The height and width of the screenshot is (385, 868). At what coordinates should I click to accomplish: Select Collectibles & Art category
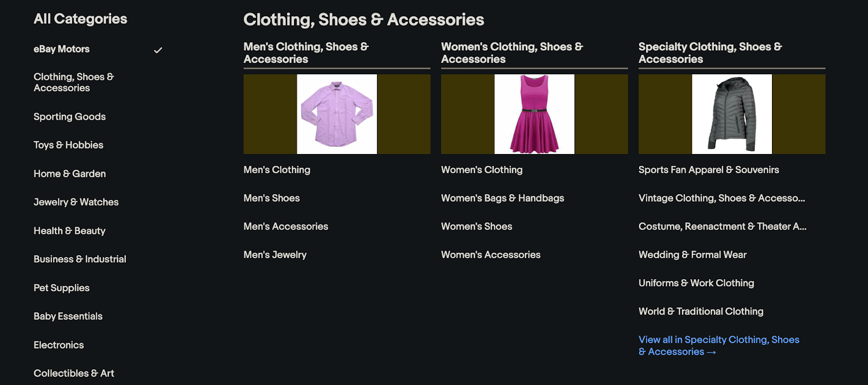(74, 373)
